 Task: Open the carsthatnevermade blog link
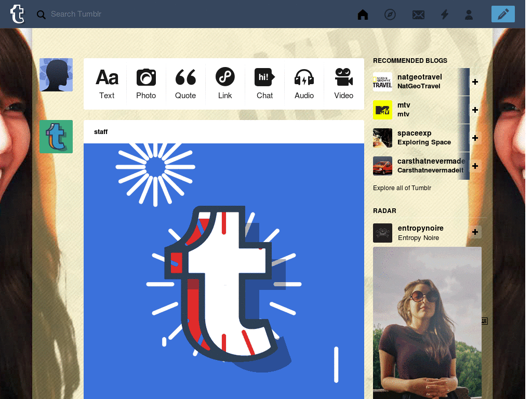point(431,161)
